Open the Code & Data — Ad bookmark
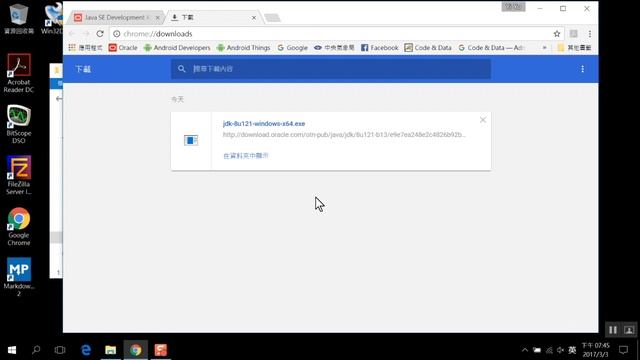The image size is (640, 360). click(x=491, y=48)
